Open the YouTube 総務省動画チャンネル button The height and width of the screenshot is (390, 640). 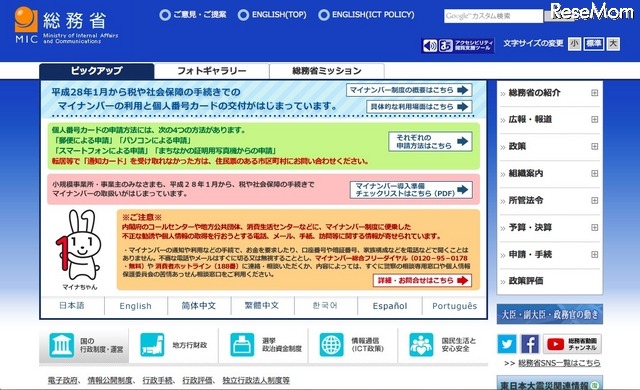(x=572, y=344)
